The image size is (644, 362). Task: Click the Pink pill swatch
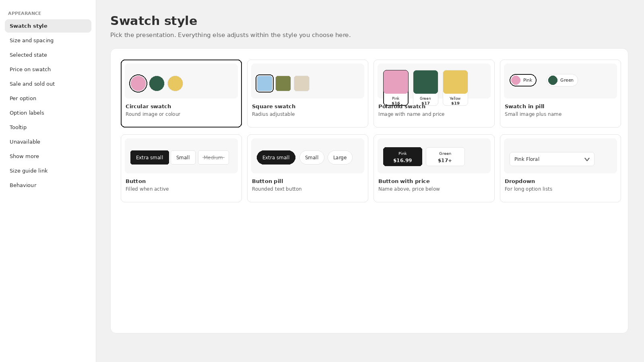(x=523, y=80)
